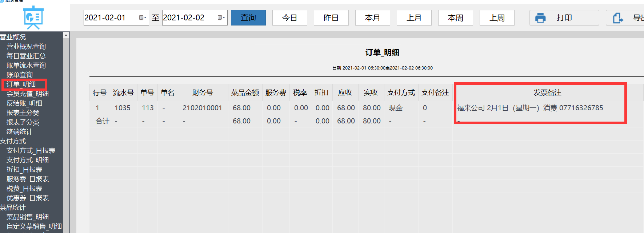Open 支付方式_明细 report

(28, 160)
